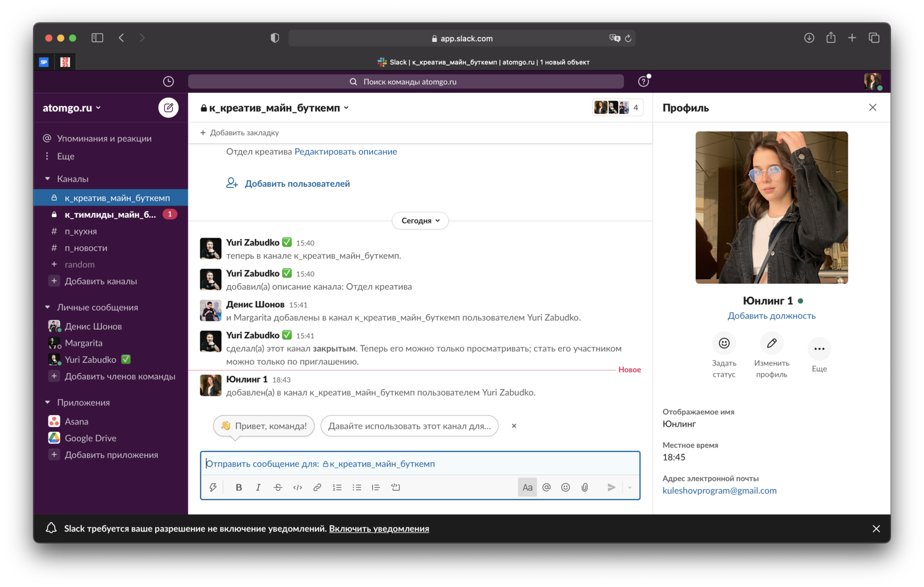View channel members avatars button
Image resolution: width=924 pixels, height=587 pixels.
[618, 108]
